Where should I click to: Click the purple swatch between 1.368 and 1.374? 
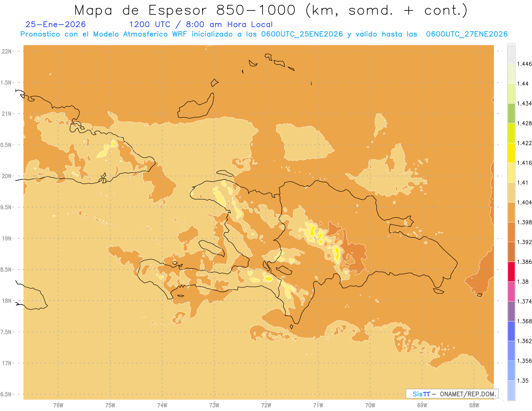pyautogui.click(x=511, y=311)
